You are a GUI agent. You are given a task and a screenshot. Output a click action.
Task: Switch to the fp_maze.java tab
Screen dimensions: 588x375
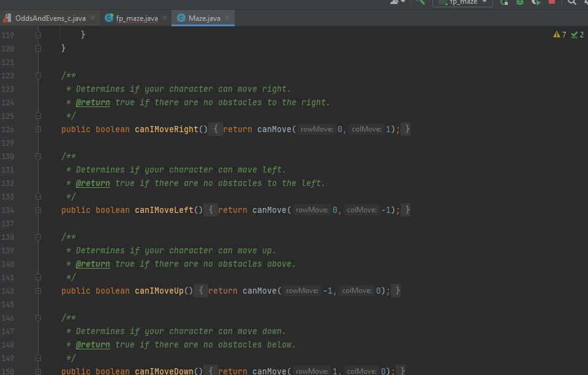pos(137,18)
